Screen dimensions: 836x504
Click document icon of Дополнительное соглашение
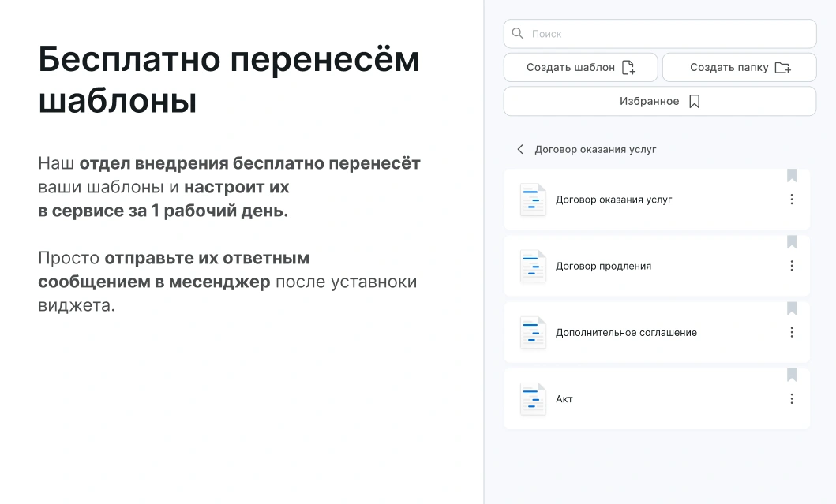533,333
